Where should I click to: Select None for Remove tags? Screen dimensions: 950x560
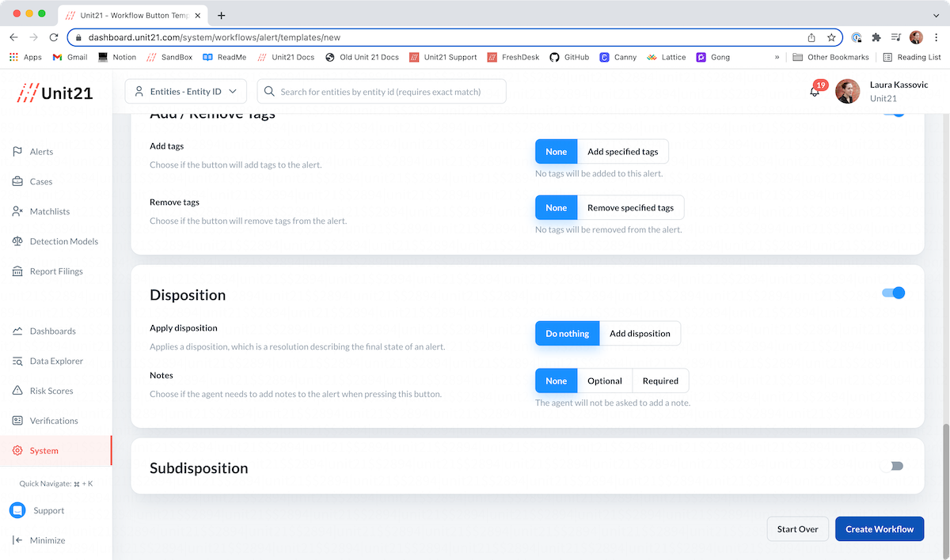pos(557,208)
